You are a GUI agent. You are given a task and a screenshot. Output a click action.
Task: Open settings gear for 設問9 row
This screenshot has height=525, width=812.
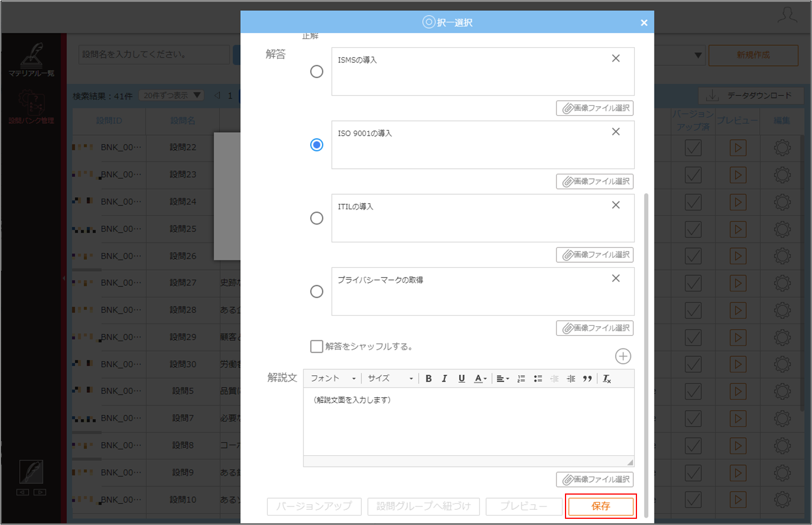[x=782, y=473]
